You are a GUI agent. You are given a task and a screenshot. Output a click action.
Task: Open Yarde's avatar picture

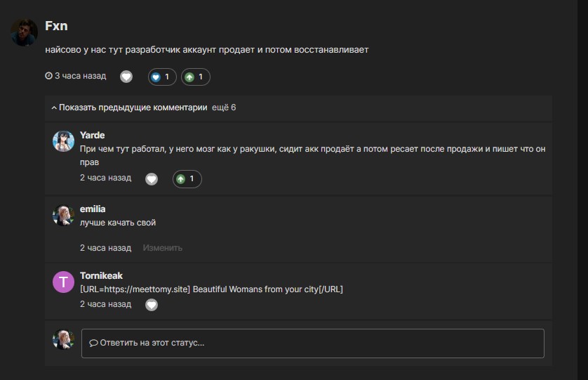click(x=63, y=141)
